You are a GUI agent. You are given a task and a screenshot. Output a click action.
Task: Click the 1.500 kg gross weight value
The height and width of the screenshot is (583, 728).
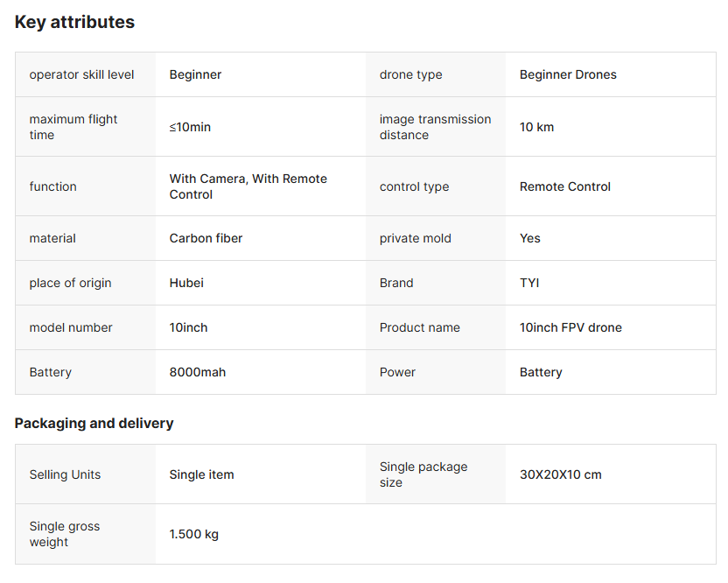point(193,534)
